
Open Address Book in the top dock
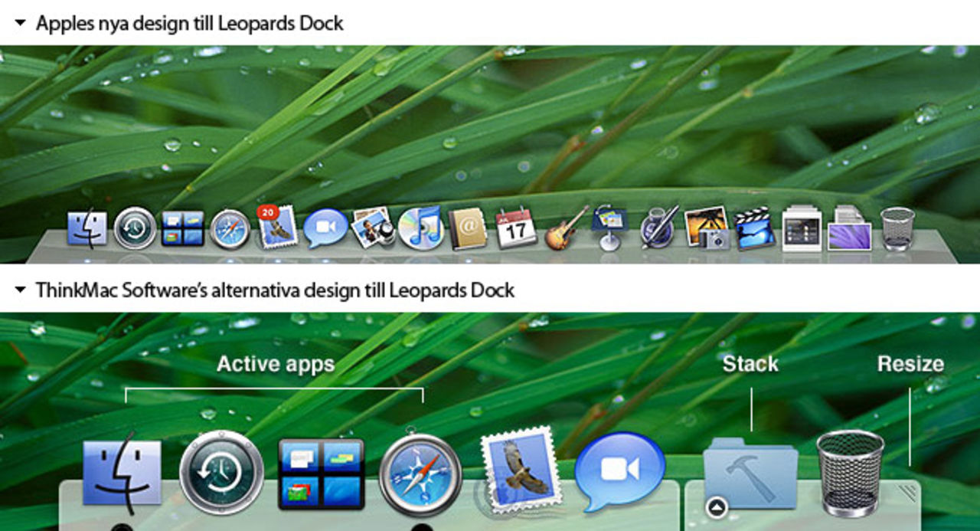(469, 230)
